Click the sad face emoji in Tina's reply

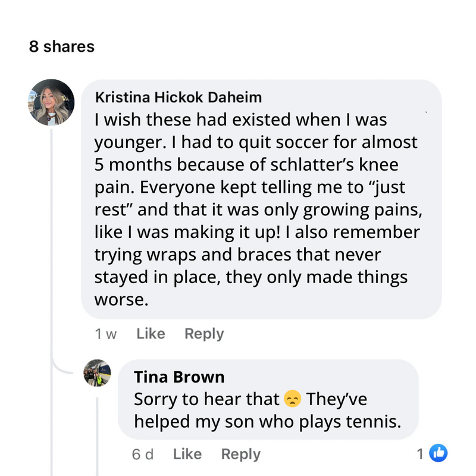click(x=292, y=399)
